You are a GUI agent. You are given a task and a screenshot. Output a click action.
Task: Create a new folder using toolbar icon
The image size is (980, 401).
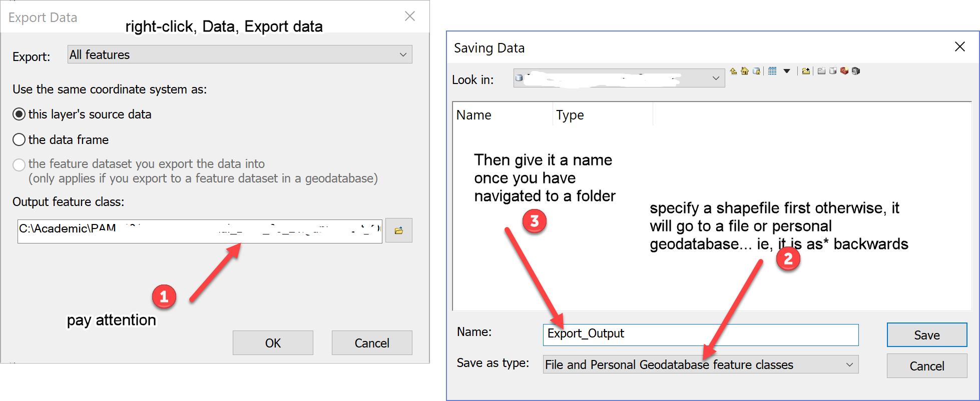click(x=821, y=71)
